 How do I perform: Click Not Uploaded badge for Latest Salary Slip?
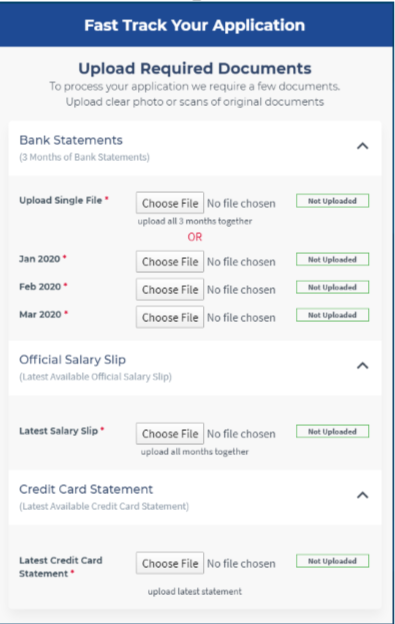(x=333, y=431)
